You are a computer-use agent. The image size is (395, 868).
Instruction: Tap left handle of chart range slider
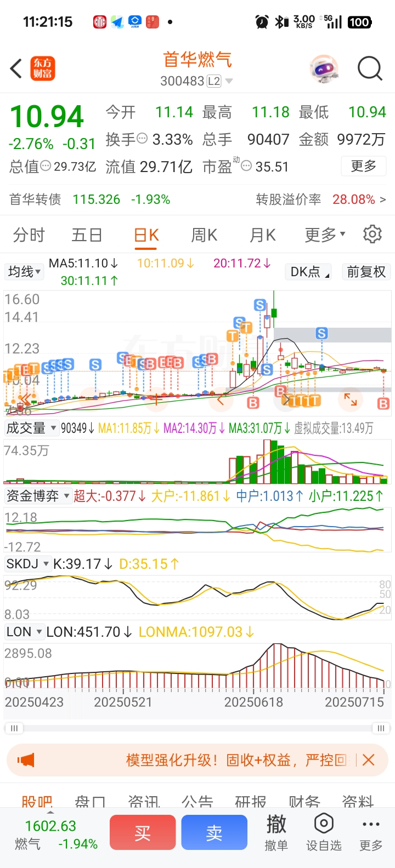[14, 728]
